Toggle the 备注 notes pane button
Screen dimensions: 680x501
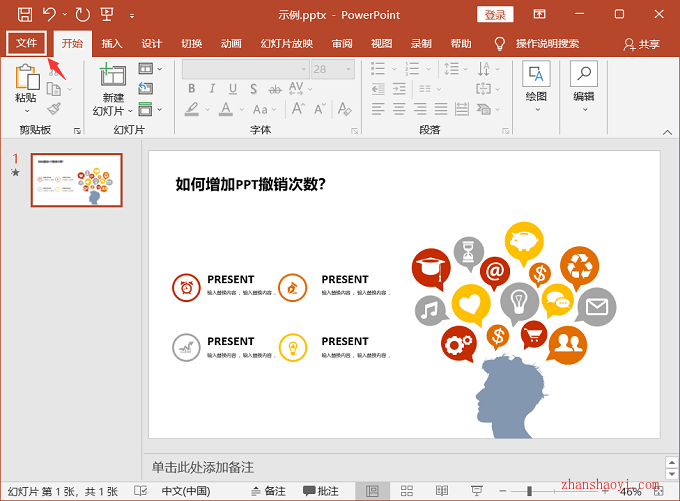point(268,491)
